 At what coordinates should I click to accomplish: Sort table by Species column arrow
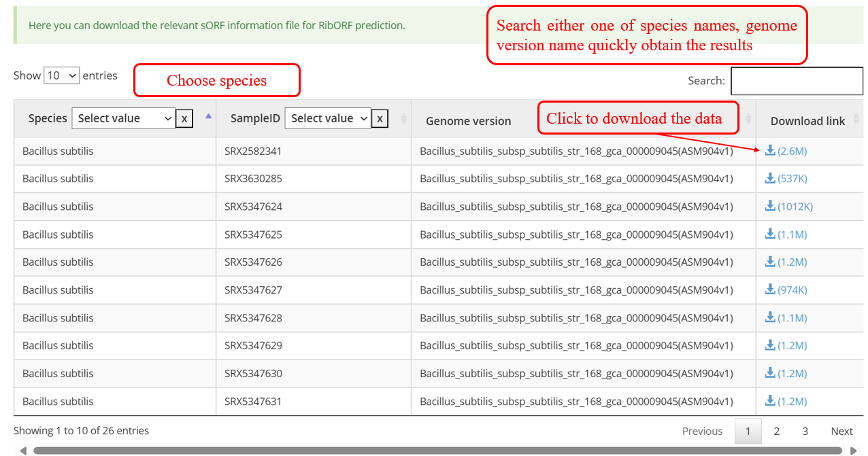[x=208, y=117]
